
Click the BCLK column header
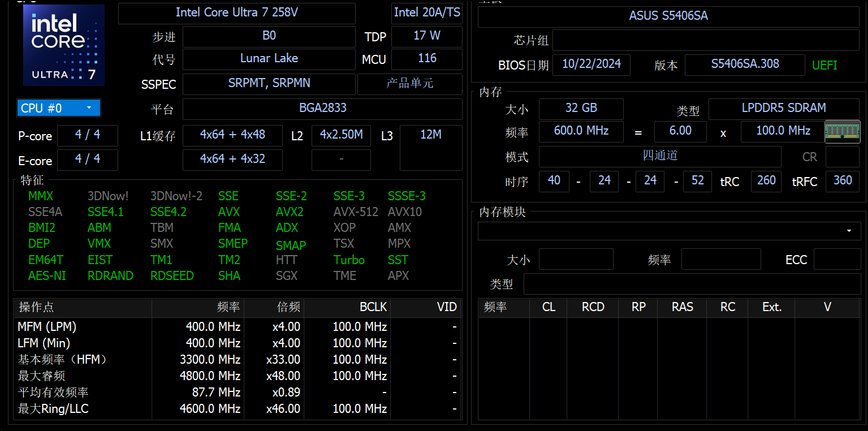click(x=347, y=307)
